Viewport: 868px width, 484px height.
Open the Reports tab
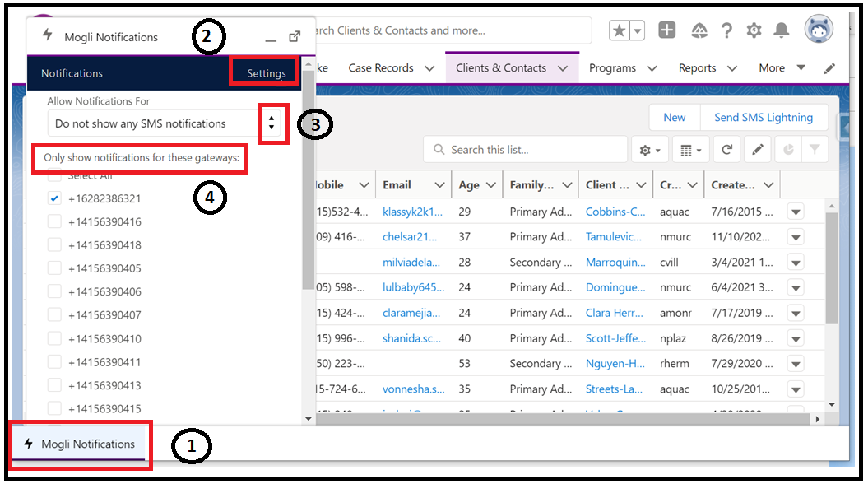coord(697,68)
